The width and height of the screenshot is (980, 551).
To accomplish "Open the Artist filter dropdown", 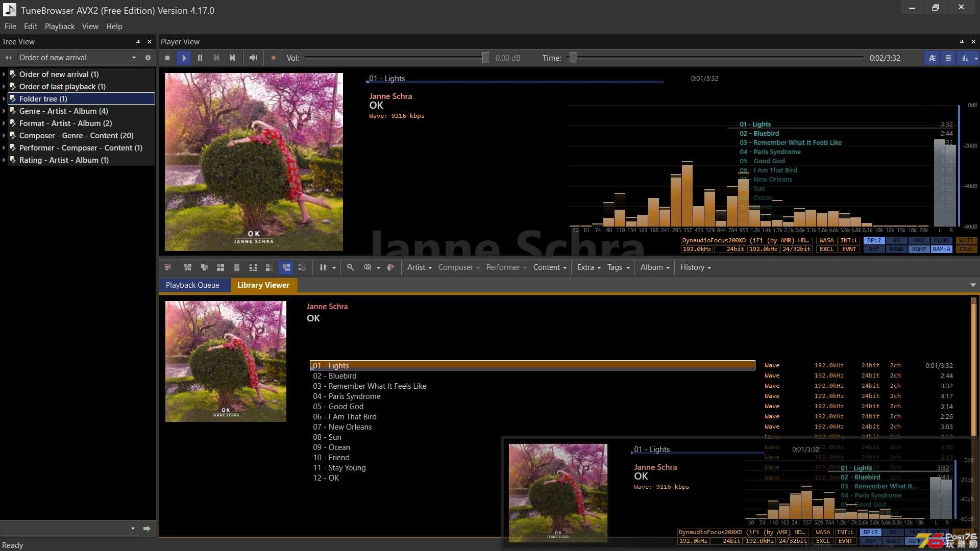I will [419, 267].
